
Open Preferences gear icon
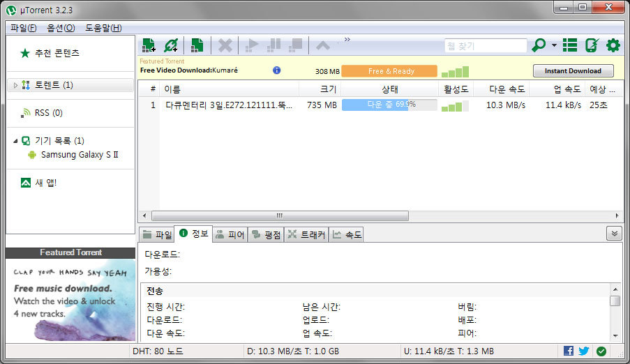[613, 45]
